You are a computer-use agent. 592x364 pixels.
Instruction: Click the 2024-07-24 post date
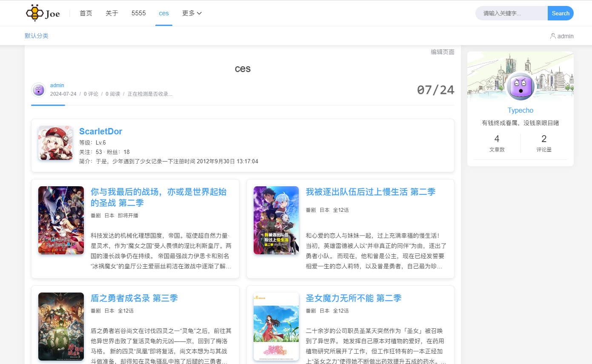[x=63, y=94]
